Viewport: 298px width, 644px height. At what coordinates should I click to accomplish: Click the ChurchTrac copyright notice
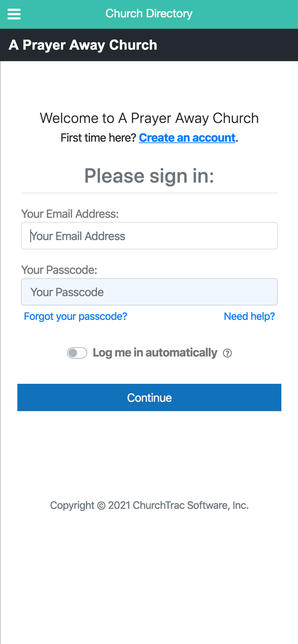click(x=149, y=504)
